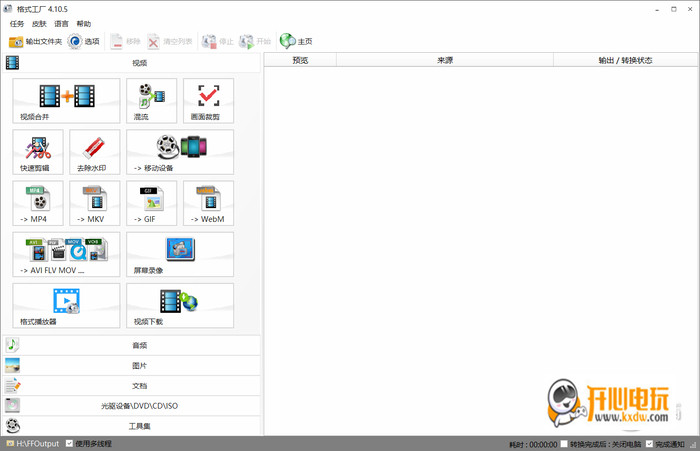This screenshot has width=700, height=451.
Task: Launch the 快速剪辑 quick clip tool
Action: [x=38, y=152]
